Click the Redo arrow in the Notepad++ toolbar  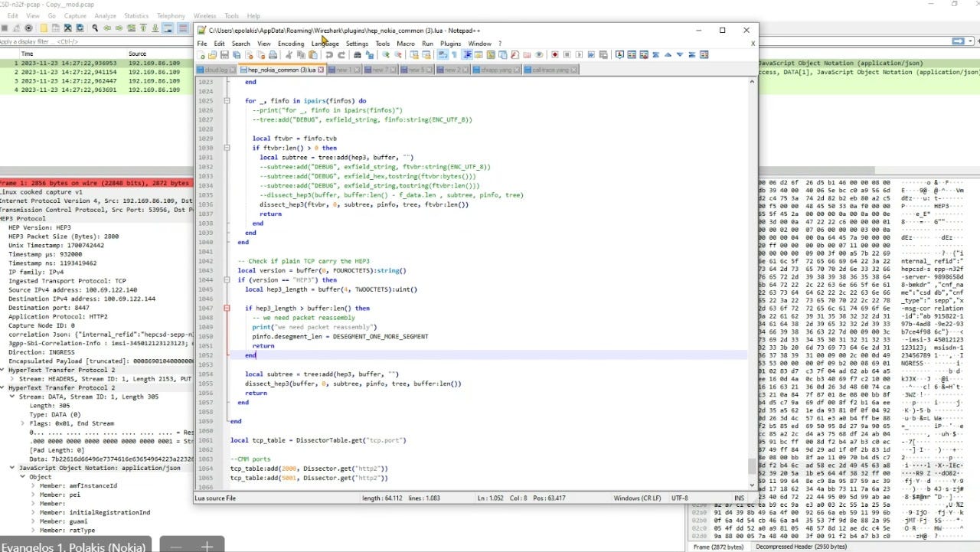point(341,55)
